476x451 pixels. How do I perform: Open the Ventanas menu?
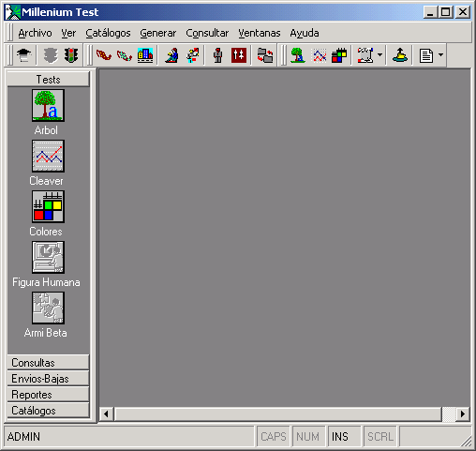pos(260,33)
